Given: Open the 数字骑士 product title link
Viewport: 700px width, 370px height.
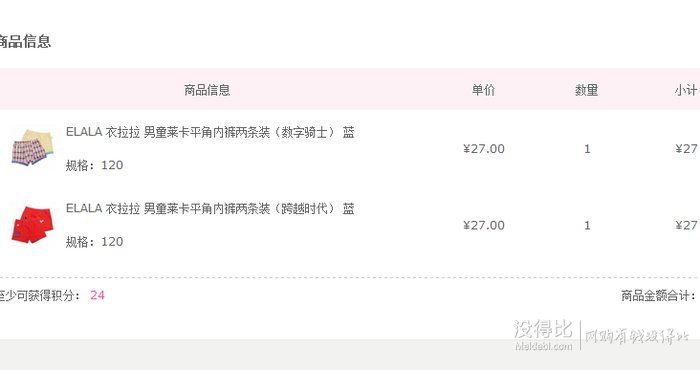Looking at the screenshot, I should click(x=210, y=132).
